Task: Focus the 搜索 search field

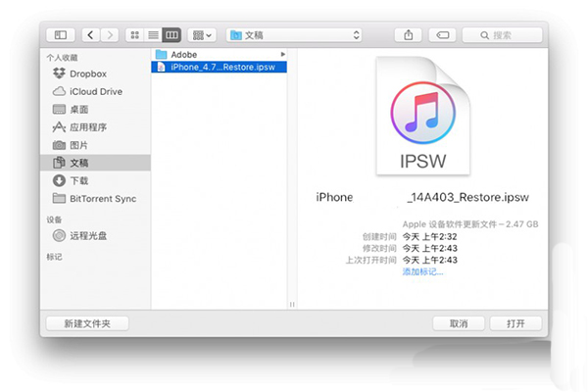Action: click(502, 35)
